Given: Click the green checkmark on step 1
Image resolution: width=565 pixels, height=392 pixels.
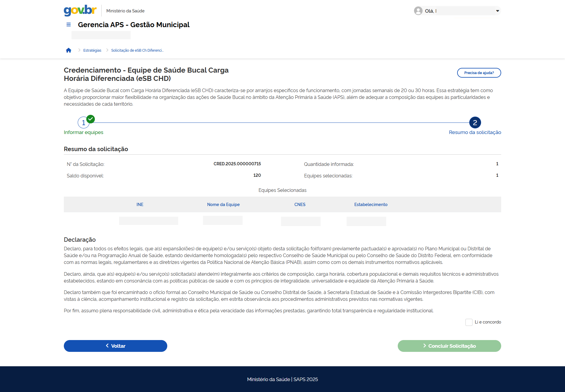Looking at the screenshot, I should pyautogui.click(x=91, y=119).
